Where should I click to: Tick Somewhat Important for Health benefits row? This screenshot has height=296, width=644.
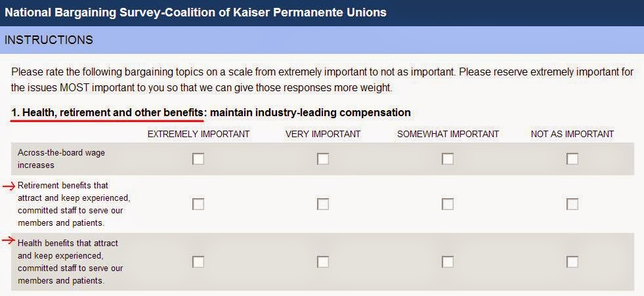click(x=447, y=262)
